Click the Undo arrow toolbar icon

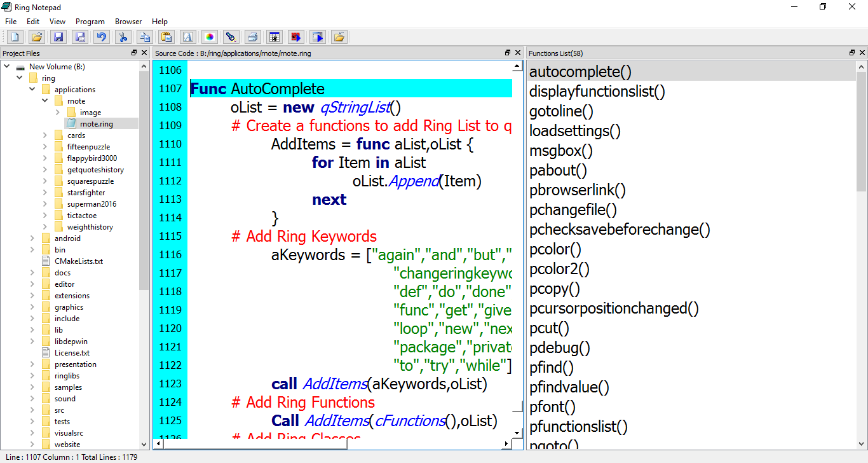pyautogui.click(x=101, y=37)
